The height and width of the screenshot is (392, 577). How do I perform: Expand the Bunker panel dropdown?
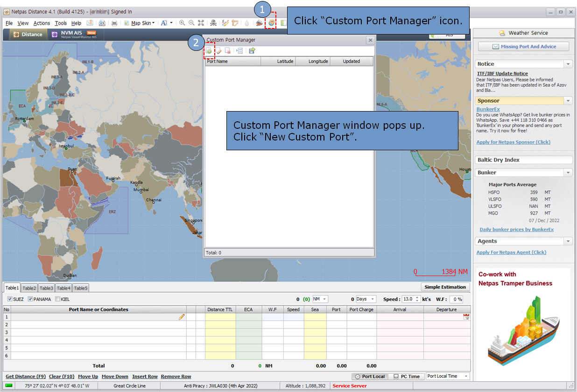(x=568, y=173)
